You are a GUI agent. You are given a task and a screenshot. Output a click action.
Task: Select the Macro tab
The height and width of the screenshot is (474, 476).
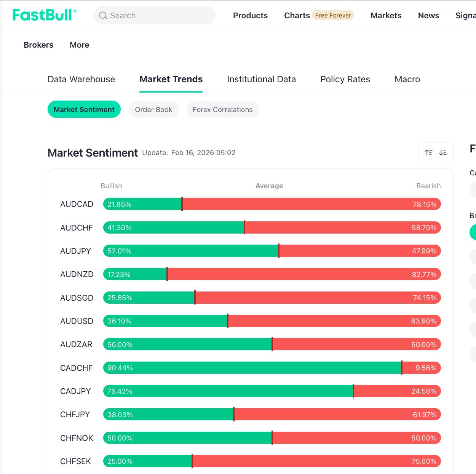407,79
